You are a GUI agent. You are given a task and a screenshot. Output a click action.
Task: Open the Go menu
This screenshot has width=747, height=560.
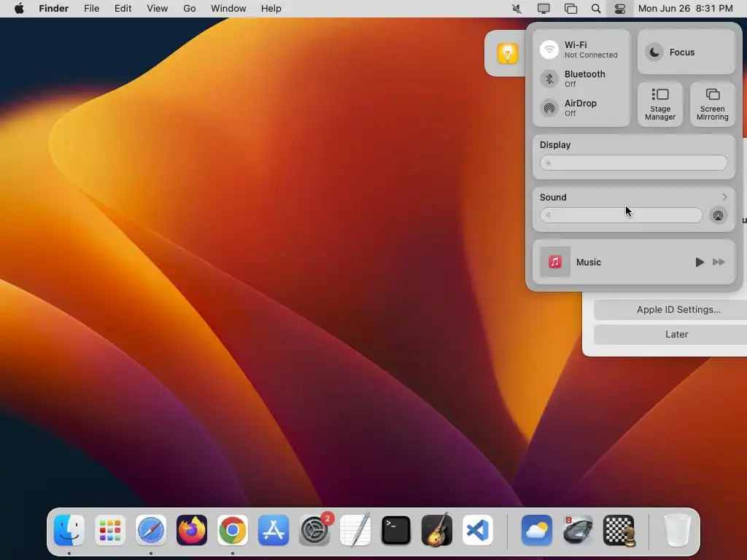(x=190, y=9)
